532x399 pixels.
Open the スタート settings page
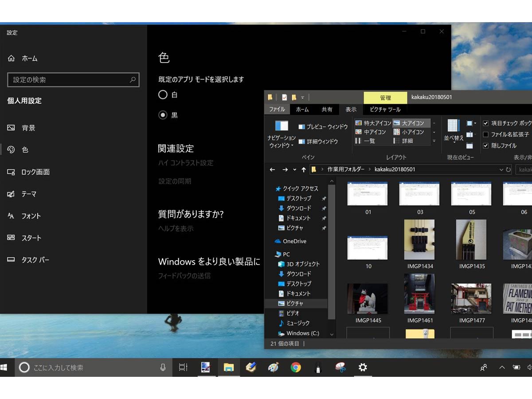tap(24, 238)
